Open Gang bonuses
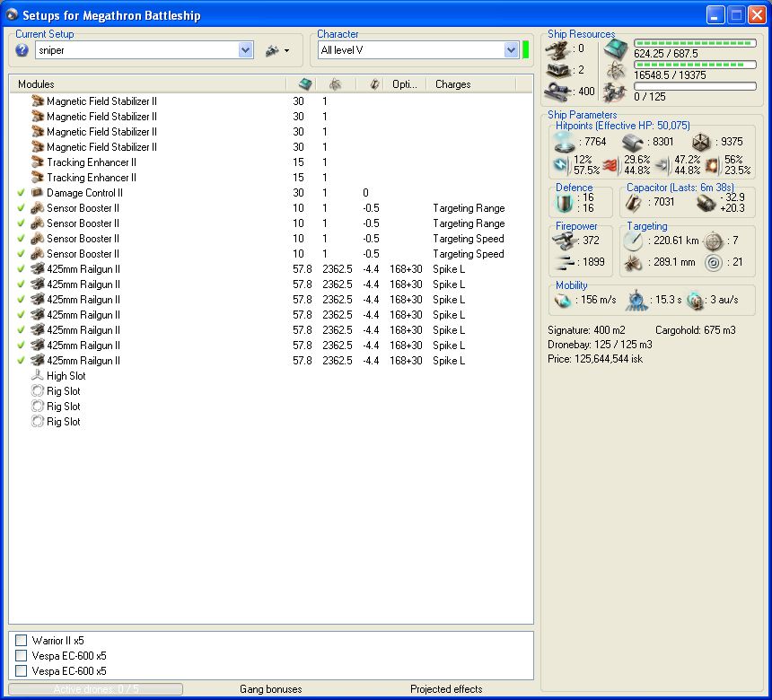 [271, 689]
